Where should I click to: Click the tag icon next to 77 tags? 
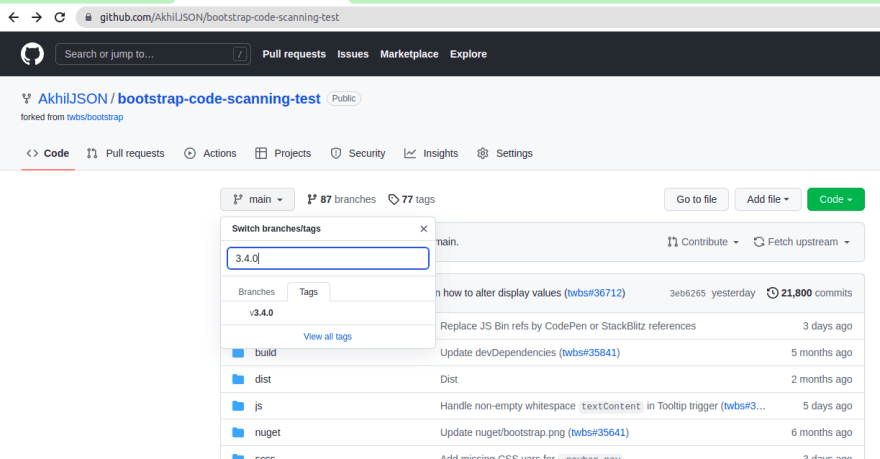(x=393, y=199)
